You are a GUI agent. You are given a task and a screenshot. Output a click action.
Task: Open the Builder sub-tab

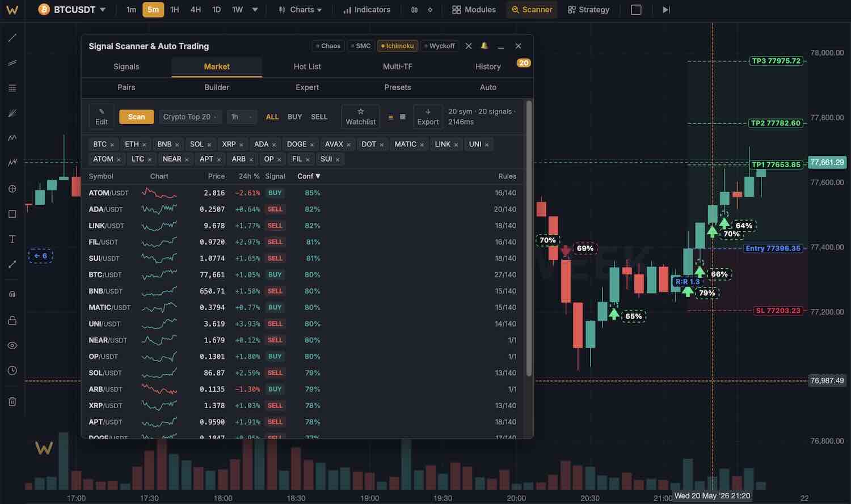coord(217,87)
